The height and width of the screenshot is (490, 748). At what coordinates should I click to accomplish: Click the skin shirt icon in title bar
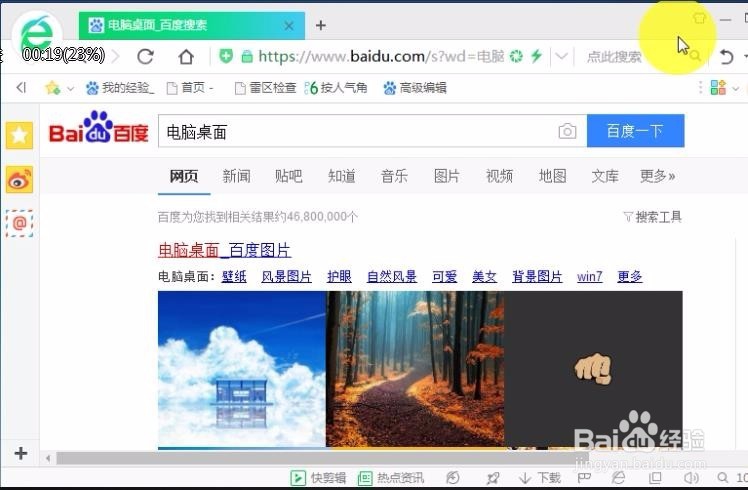[699, 18]
